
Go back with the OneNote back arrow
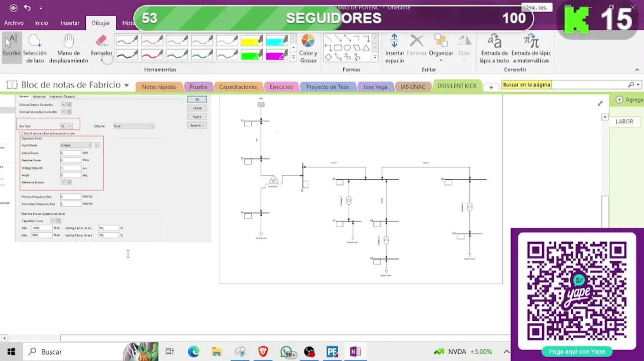pyautogui.click(x=14, y=8)
